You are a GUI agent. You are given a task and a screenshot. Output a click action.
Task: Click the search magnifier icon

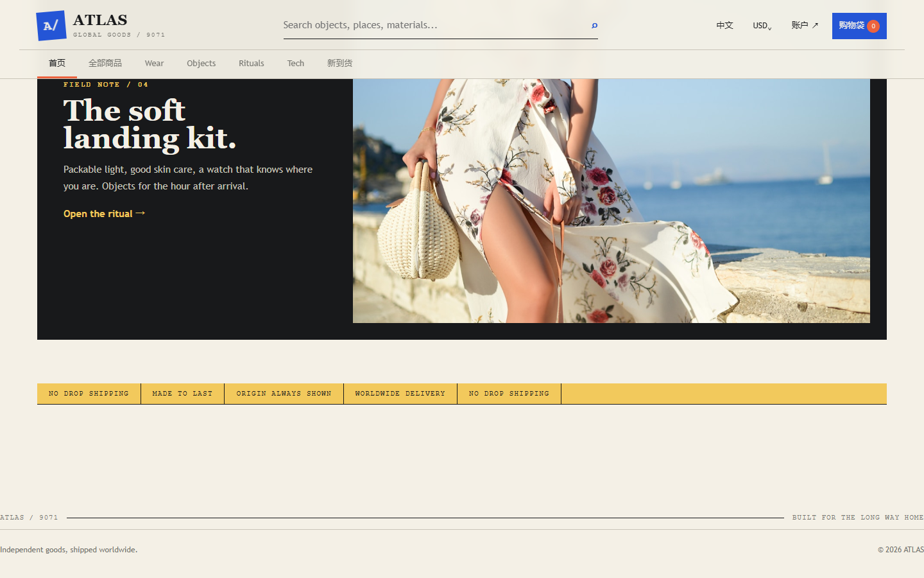point(594,26)
